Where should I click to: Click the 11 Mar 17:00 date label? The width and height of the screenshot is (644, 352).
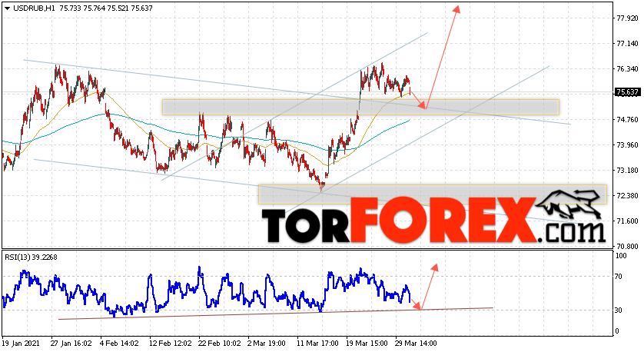318,344
